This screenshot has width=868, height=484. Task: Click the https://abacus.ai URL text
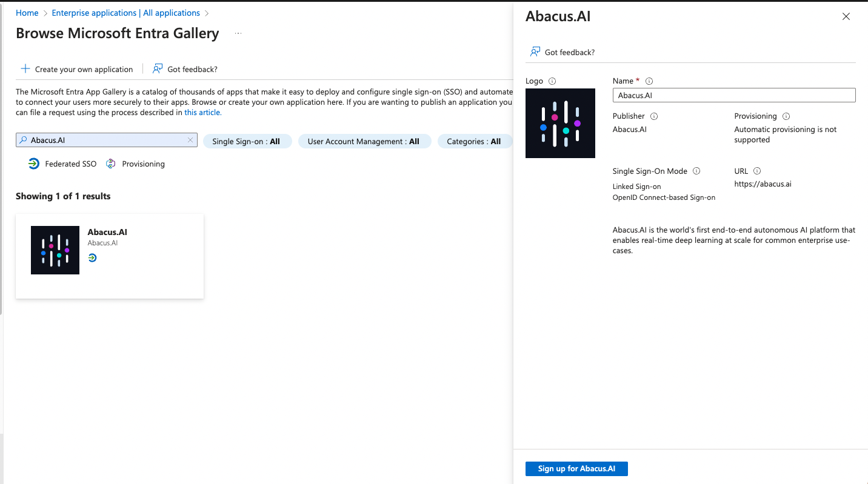(x=763, y=184)
